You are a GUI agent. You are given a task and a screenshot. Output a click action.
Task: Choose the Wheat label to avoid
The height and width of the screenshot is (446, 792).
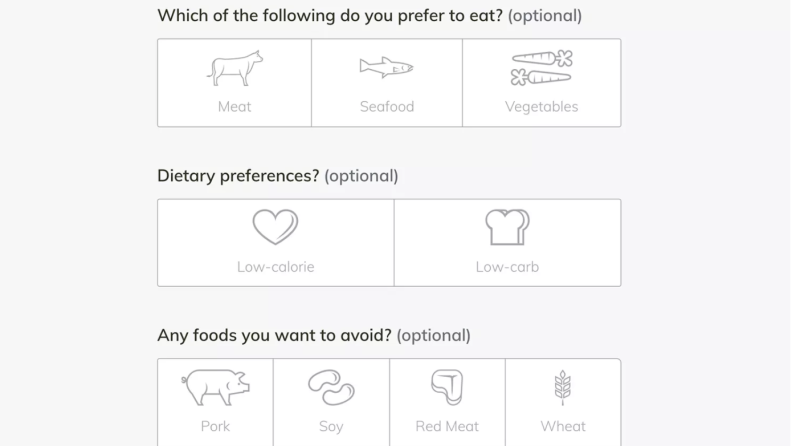(x=563, y=426)
